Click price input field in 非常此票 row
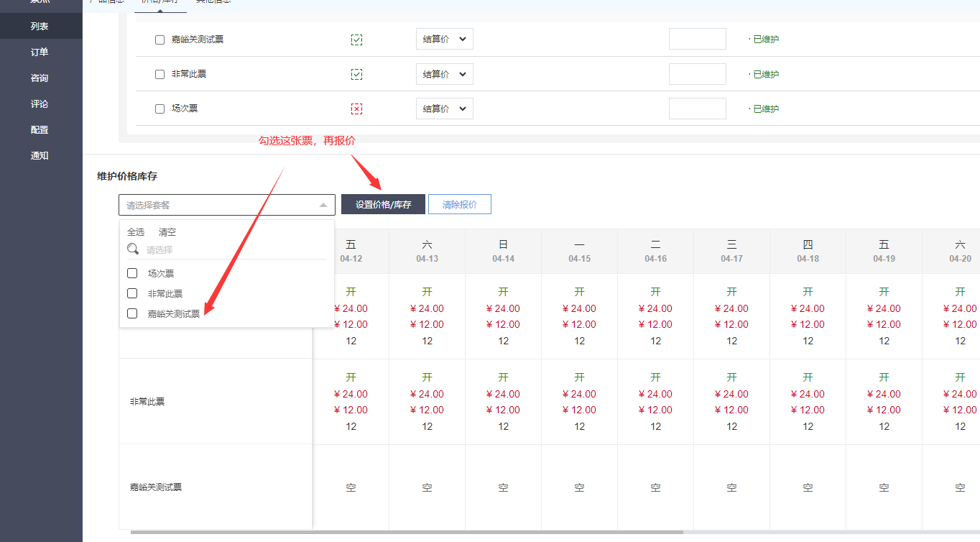This screenshot has height=542, width=980. (697, 74)
